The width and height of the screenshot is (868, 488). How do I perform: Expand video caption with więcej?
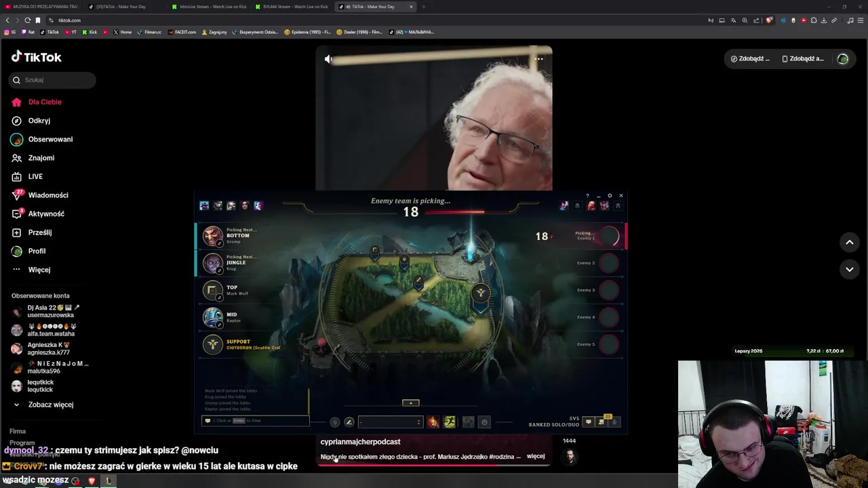[536, 456]
